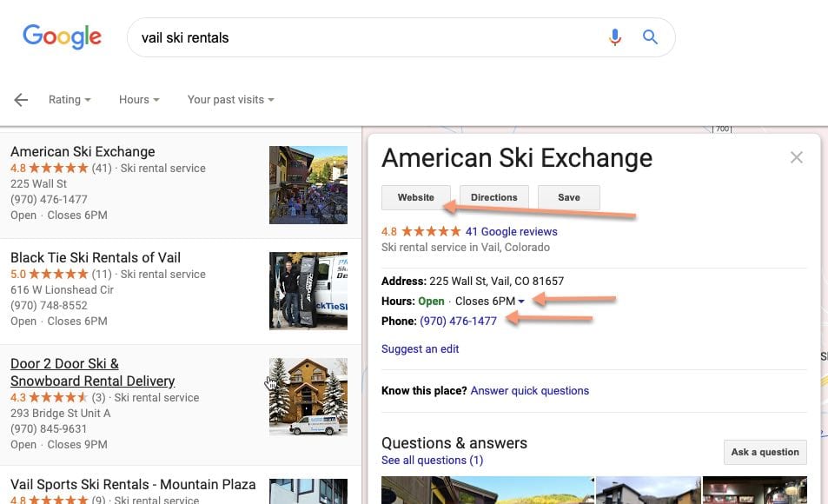Click the Google logo
The width and height of the screenshot is (828, 504).
62,36
